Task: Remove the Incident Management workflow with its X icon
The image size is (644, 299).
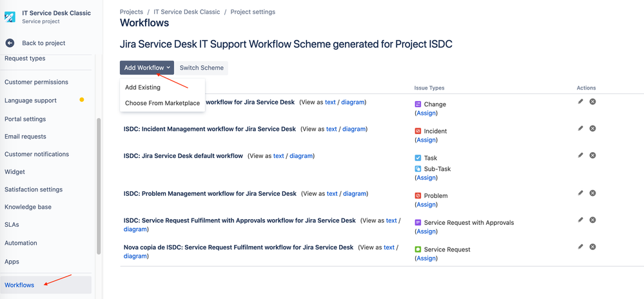Action: coord(592,128)
